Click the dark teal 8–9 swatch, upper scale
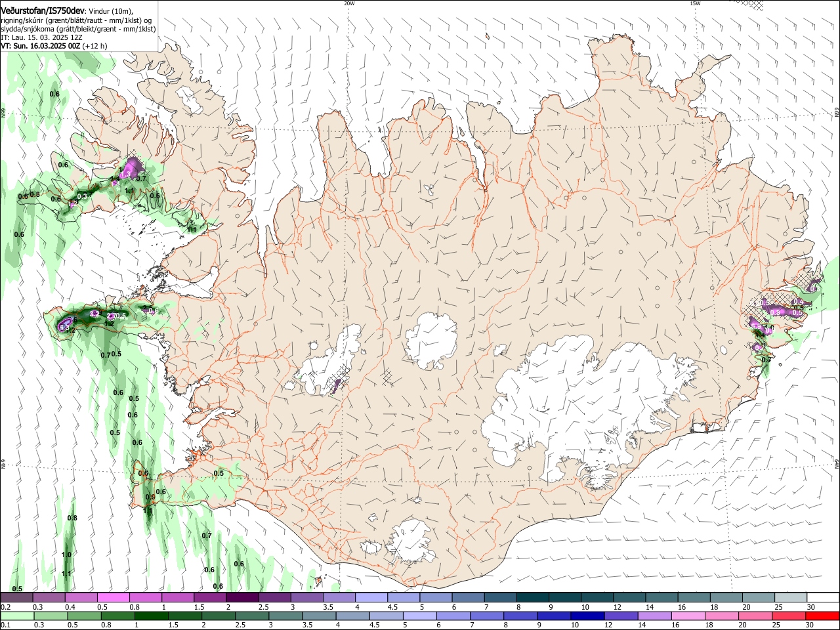This screenshot has width=840, height=630. click(532, 598)
